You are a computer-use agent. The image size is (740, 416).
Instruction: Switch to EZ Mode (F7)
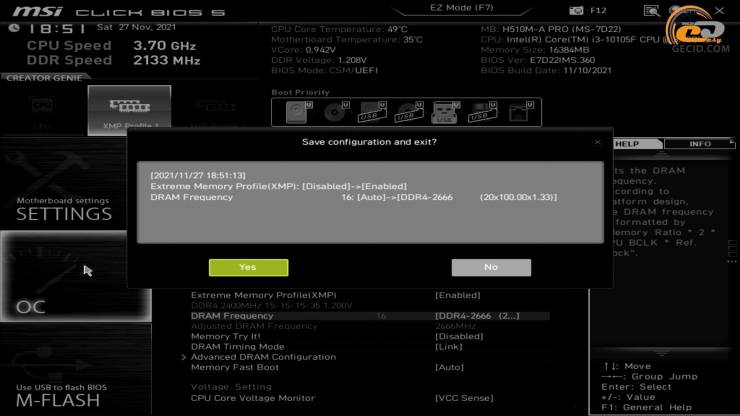coord(462,8)
